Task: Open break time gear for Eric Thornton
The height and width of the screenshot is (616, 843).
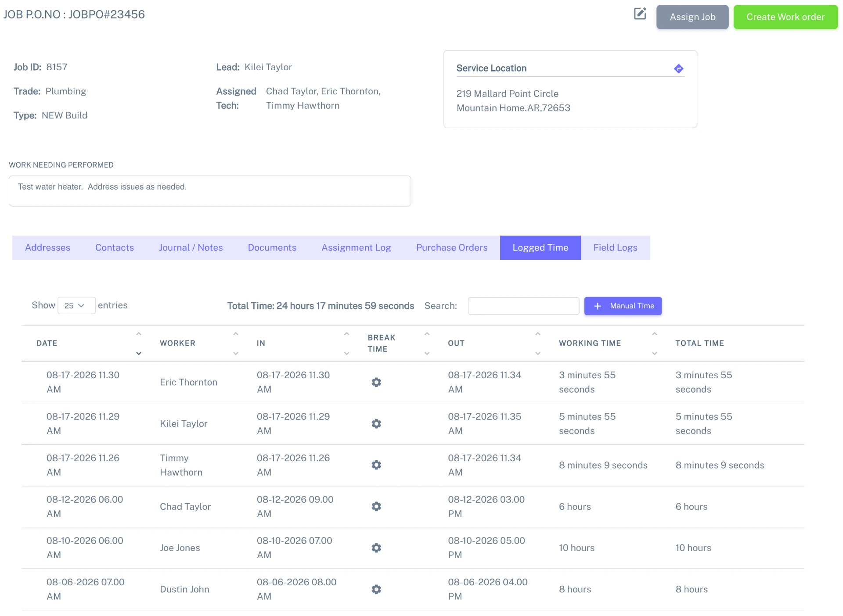Action: tap(376, 382)
